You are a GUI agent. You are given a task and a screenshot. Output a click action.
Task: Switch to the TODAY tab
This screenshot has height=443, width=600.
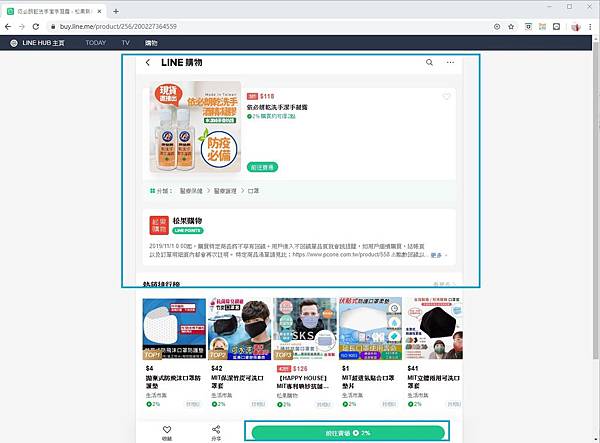pos(96,43)
